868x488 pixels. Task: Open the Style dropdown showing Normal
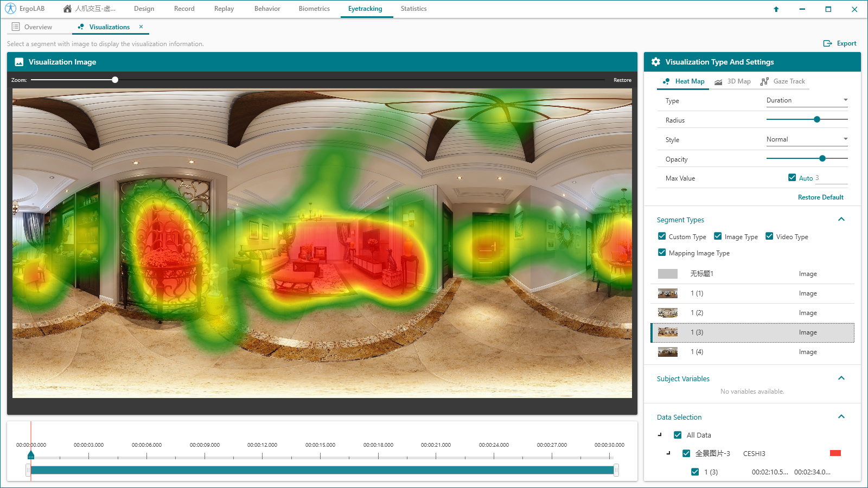click(806, 139)
